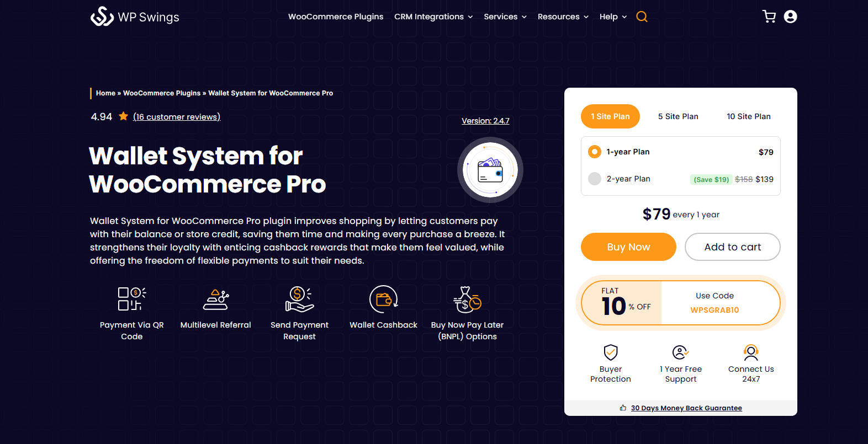This screenshot has height=444, width=868.
Task: Expand the Services dropdown
Action: point(505,17)
